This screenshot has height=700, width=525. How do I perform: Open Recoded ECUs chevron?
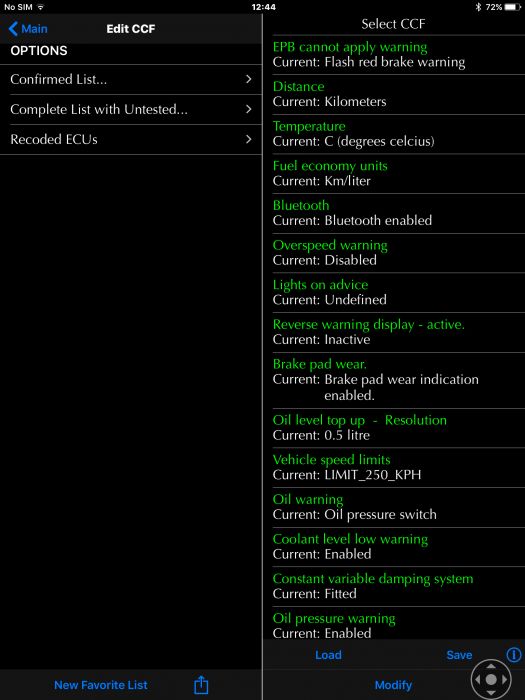pos(249,139)
